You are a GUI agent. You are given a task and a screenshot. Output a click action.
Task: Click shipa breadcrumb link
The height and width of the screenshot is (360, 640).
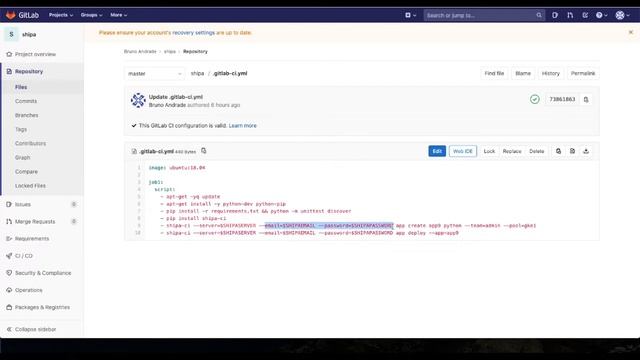point(170,51)
